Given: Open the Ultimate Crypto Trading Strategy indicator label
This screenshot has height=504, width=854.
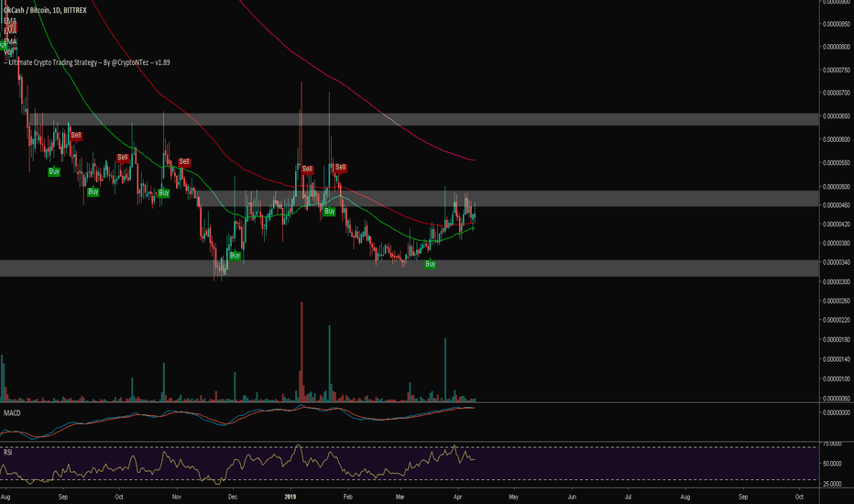Looking at the screenshot, I should 87,62.
